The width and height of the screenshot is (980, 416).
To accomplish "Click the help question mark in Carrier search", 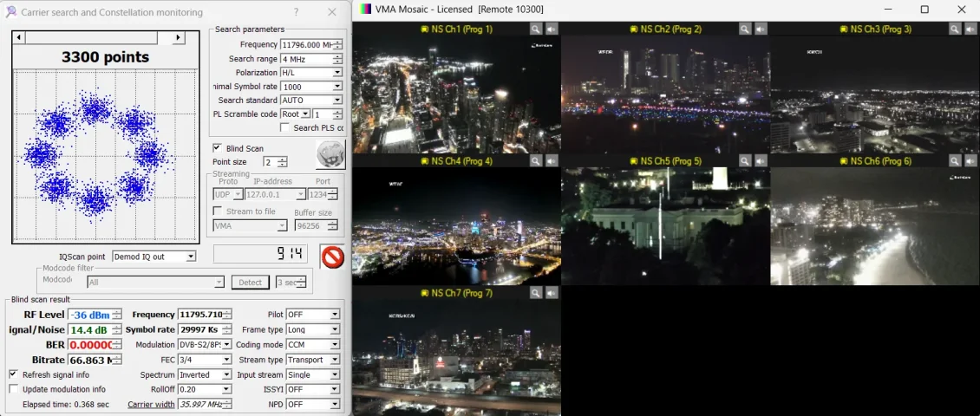I will pyautogui.click(x=297, y=12).
